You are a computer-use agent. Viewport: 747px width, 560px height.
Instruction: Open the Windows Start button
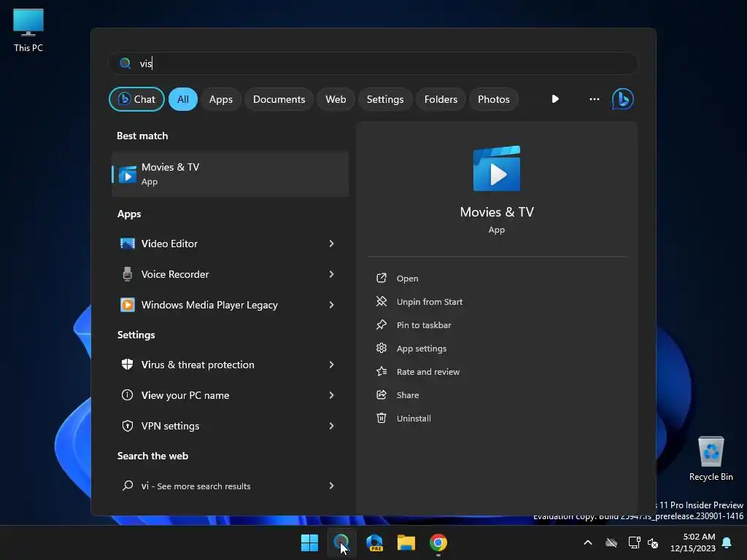tap(309, 542)
